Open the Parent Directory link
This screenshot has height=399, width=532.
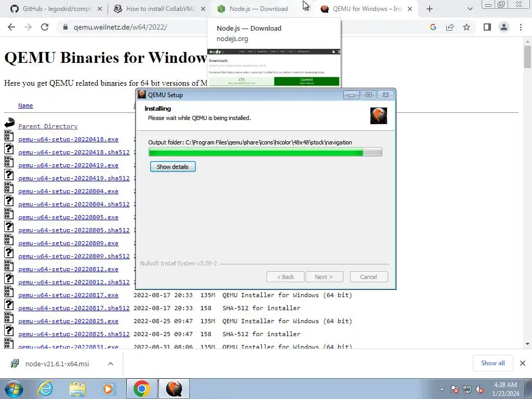[48, 126]
